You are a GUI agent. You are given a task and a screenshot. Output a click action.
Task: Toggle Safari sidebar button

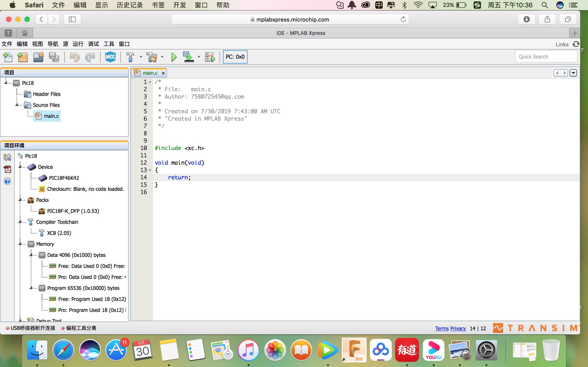click(x=72, y=19)
